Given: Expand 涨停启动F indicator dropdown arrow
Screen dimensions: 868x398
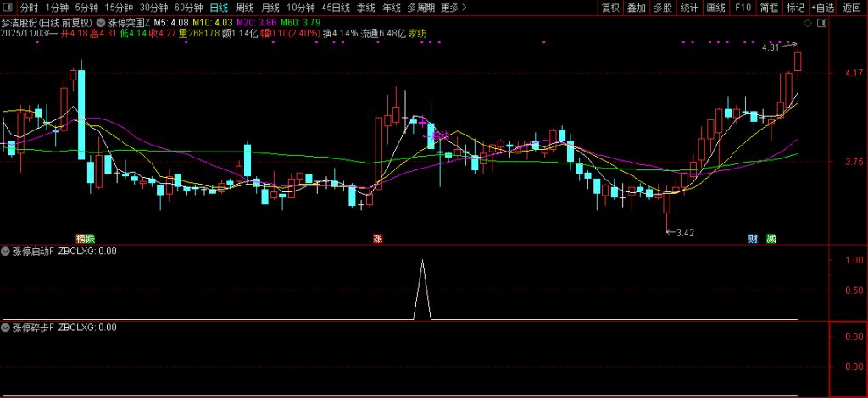Looking at the screenshot, I should pos(6,251).
